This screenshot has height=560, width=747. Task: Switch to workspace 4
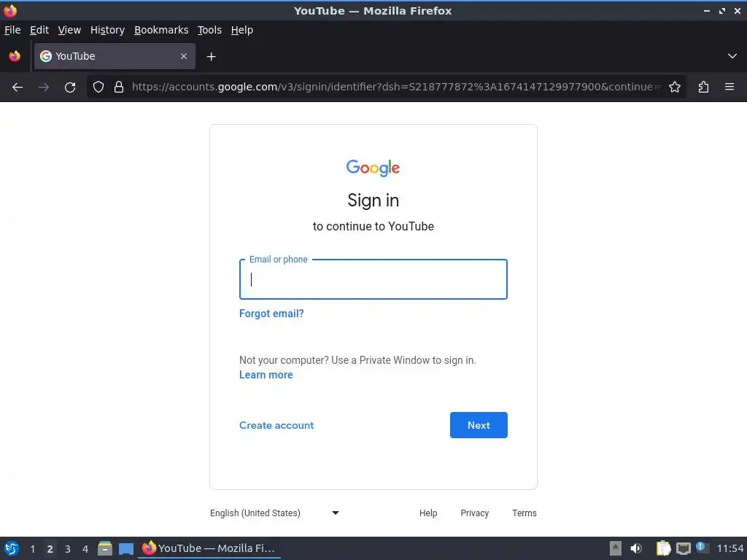(x=85, y=549)
